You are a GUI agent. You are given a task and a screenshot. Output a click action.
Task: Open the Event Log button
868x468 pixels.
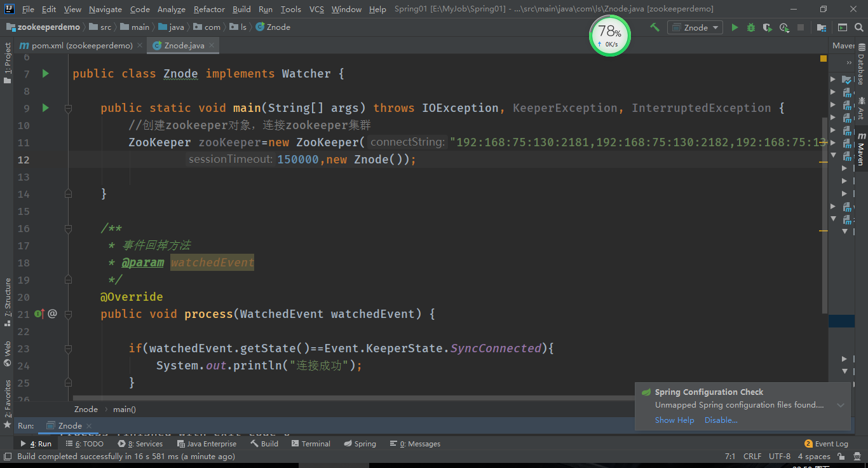tap(826, 444)
